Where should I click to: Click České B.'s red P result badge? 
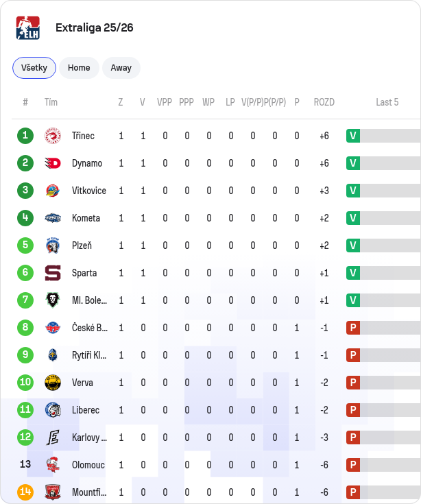tap(353, 328)
